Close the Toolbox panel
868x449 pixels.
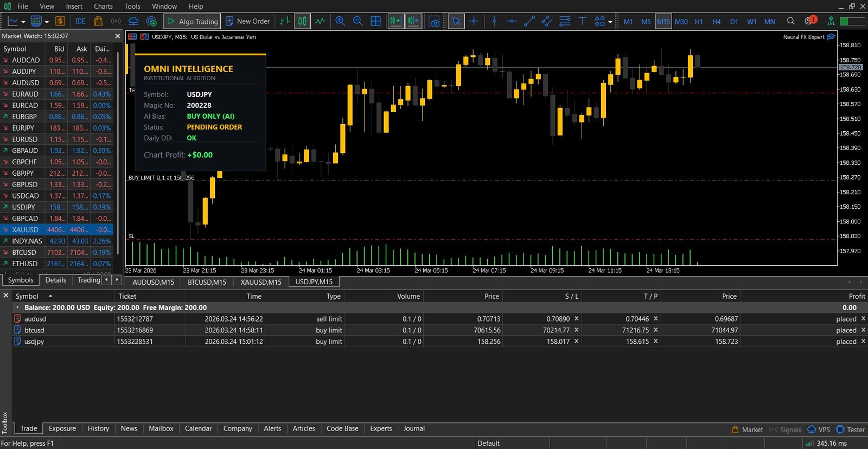[5, 296]
